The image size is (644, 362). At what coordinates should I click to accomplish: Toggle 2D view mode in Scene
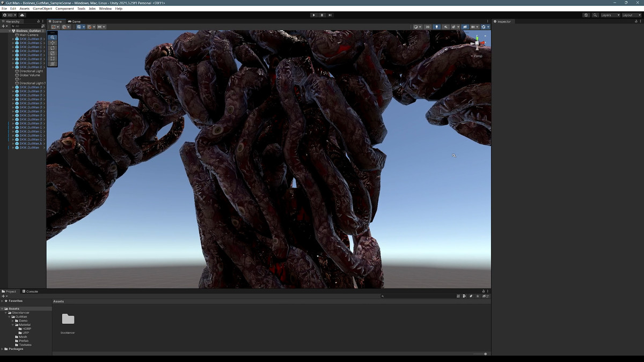(x=428, y=27)
